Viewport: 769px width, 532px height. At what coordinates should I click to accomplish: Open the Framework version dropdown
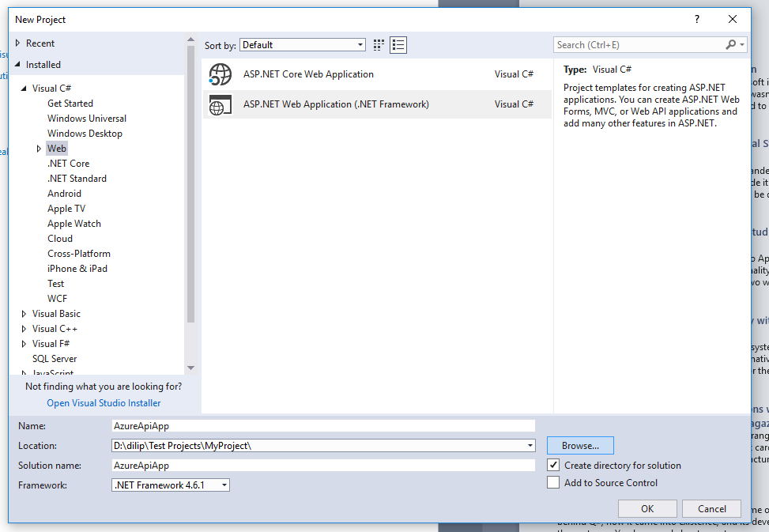[x=171, y=485]
